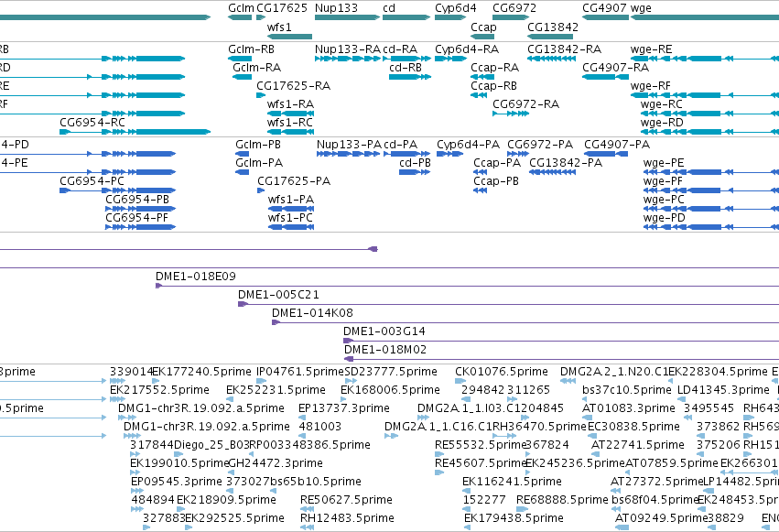Click transcript Ccap-RB
Screen dimensions: 779x532
click(493, 86)
